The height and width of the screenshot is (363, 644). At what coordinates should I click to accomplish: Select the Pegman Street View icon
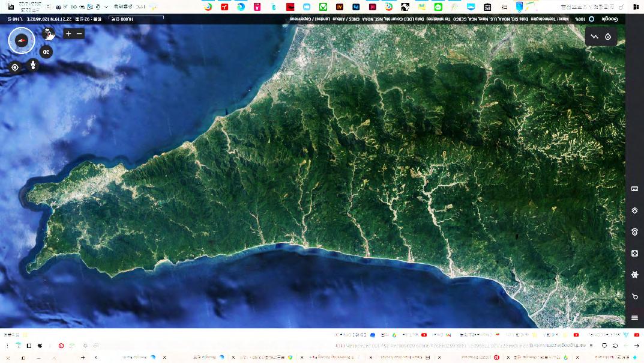pos(33,65)
